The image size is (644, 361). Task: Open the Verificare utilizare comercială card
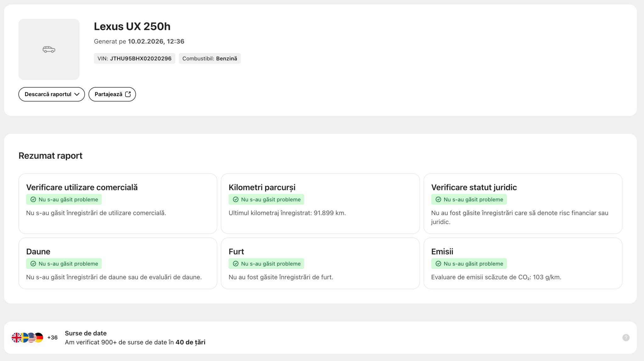pyautogui.click(x=118, y=204)
